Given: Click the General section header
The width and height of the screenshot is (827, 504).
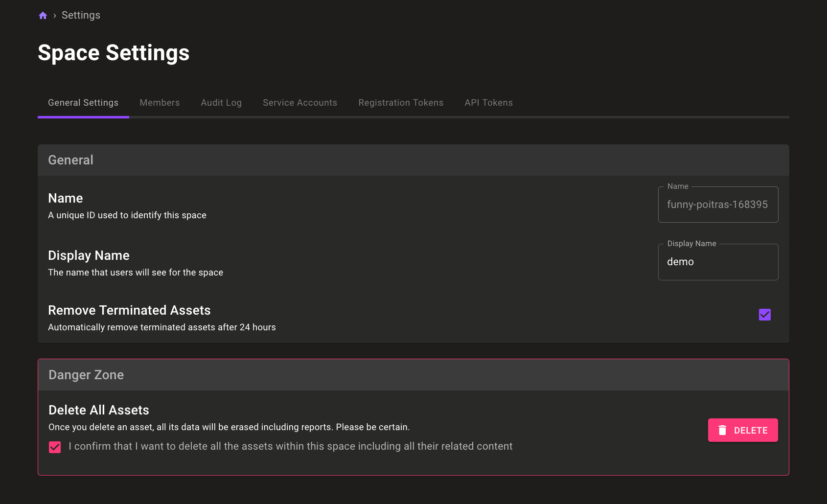Looking at the screenshot, I should click(70, 160).
